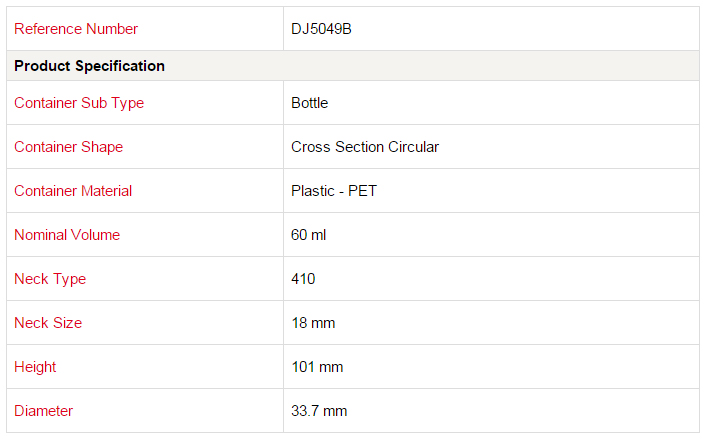Viewport: 707px width, 442px height.
Task: Select the 33.7 mm diameter value
Action: tap(319, 411)
